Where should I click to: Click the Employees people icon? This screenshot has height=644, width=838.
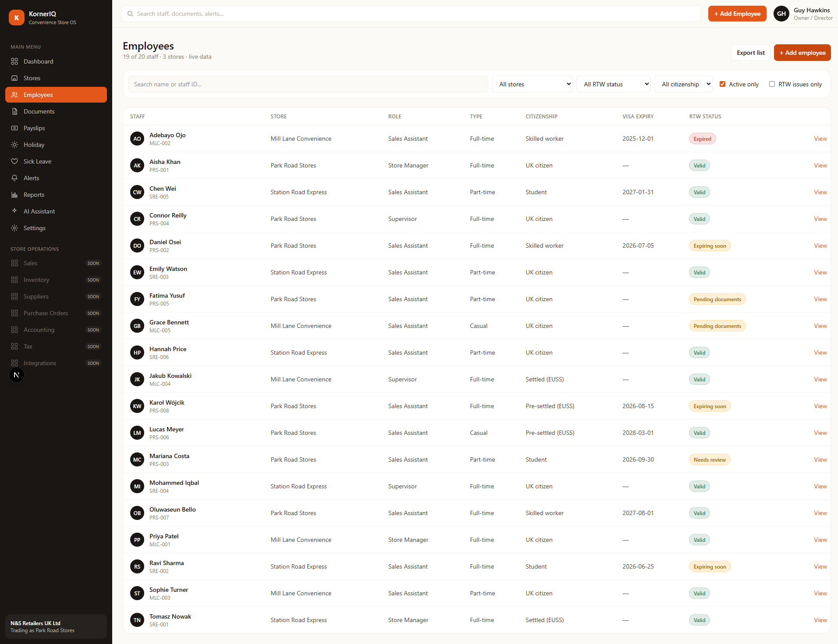[x=14, y=95]
